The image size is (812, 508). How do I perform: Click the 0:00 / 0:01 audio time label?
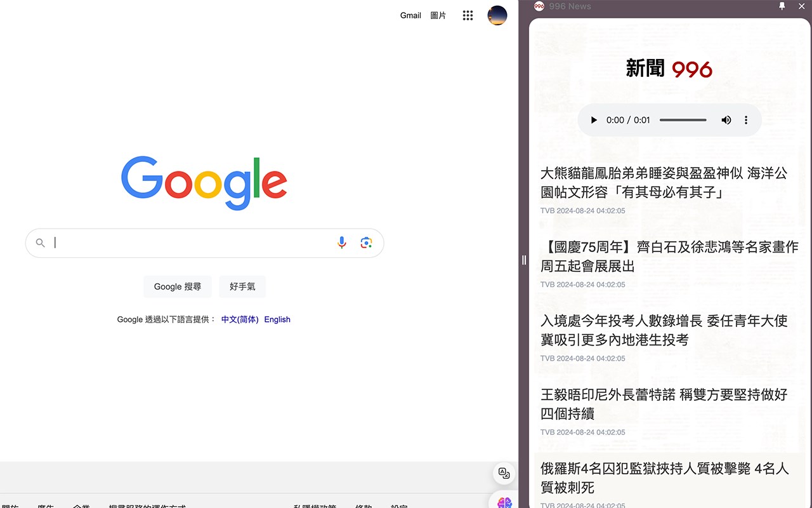pos(628,120)
